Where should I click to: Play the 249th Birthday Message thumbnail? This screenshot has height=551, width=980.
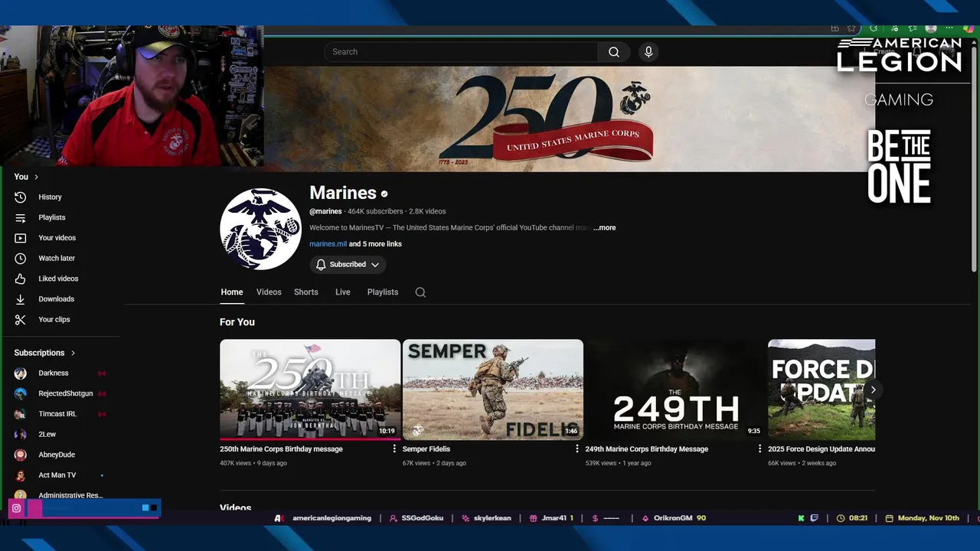coord(675,390)
